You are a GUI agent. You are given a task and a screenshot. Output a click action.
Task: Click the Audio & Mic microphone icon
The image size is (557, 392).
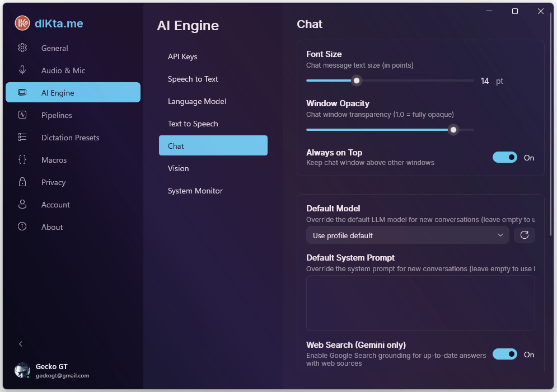click(x=22, y=70)
